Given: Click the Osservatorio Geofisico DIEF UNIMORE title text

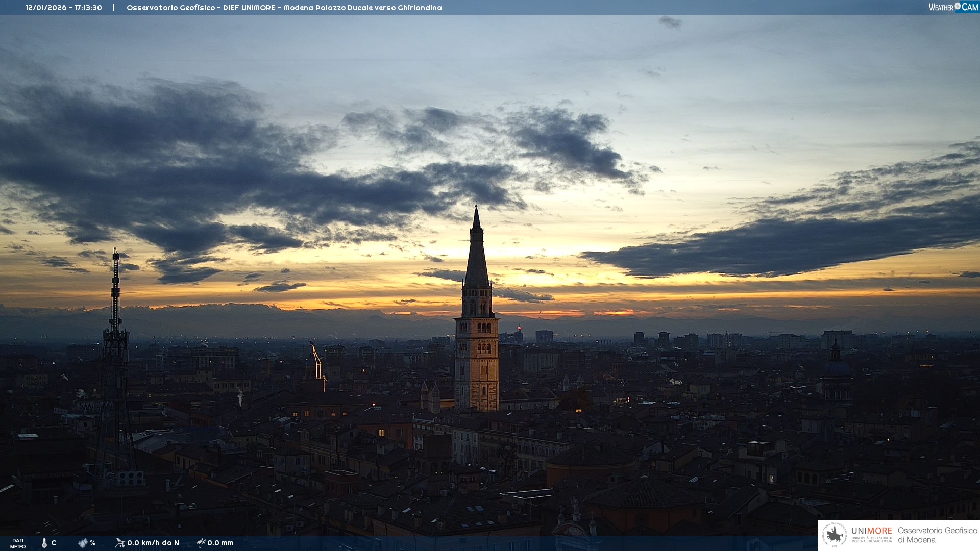Looking at the screenshot, I should (284, 8).
